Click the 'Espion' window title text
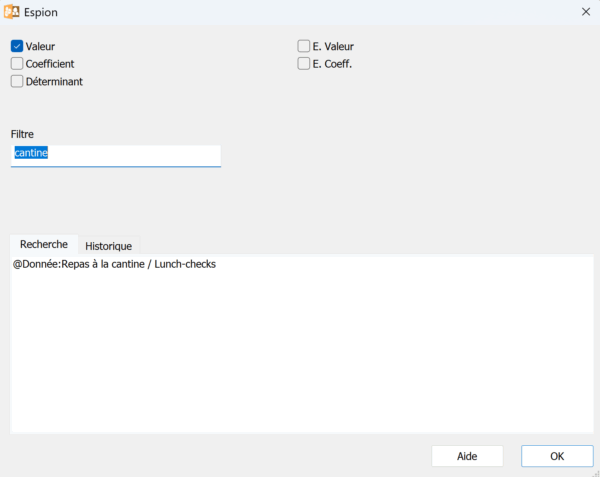Screen dimensions: 600x477 [41, 12]
